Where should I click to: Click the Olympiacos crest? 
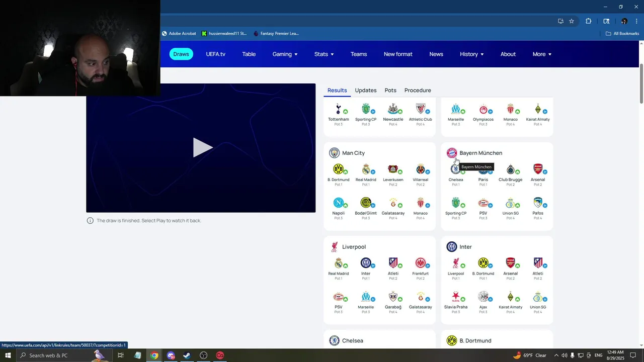pos(483,109)
